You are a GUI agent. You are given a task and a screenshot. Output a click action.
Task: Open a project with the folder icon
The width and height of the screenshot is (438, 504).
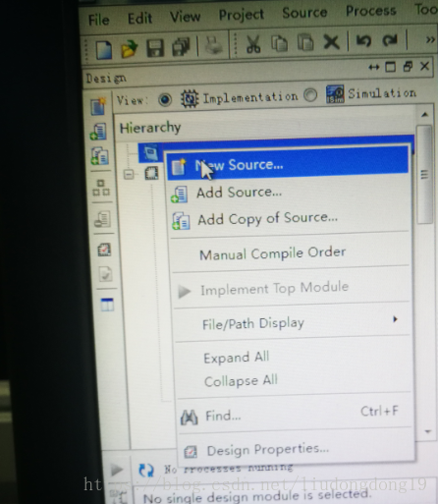pos(129,49)
